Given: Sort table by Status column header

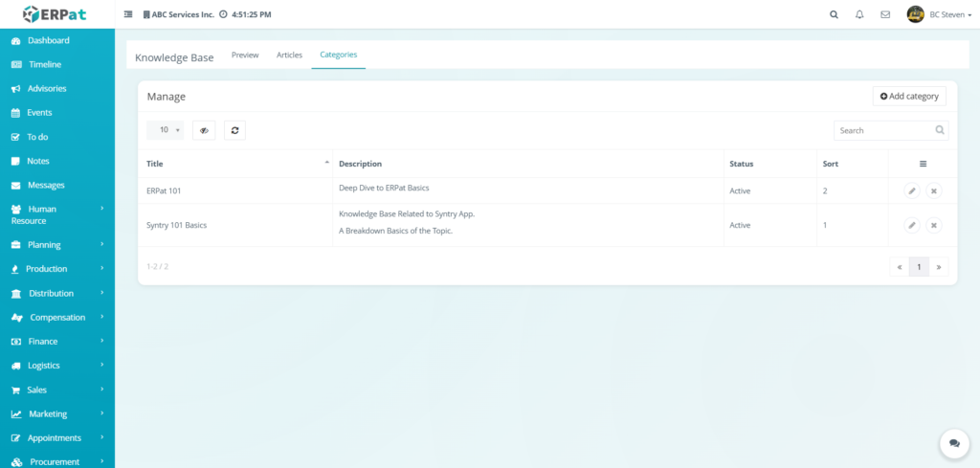Looking at the screenshot, I should (x=770, y=164).
